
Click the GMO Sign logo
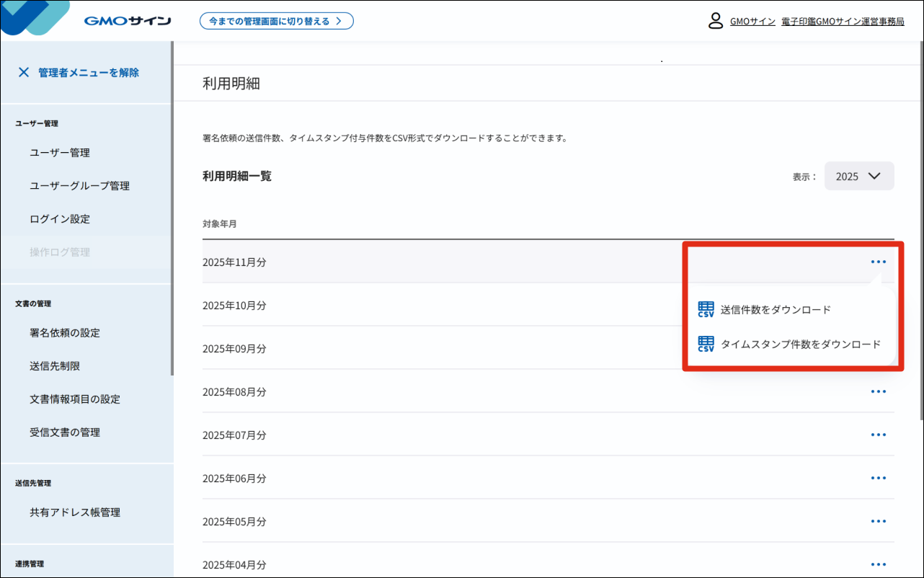pos(127,21)
